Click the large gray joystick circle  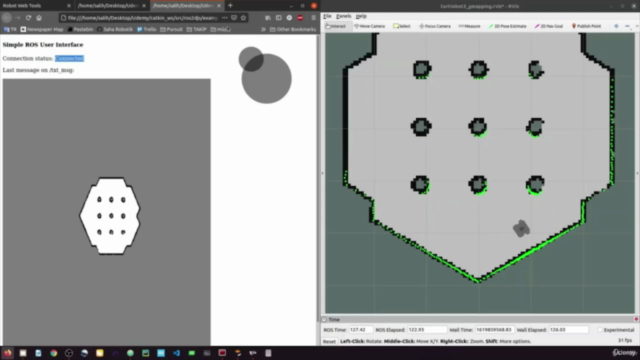267,78
